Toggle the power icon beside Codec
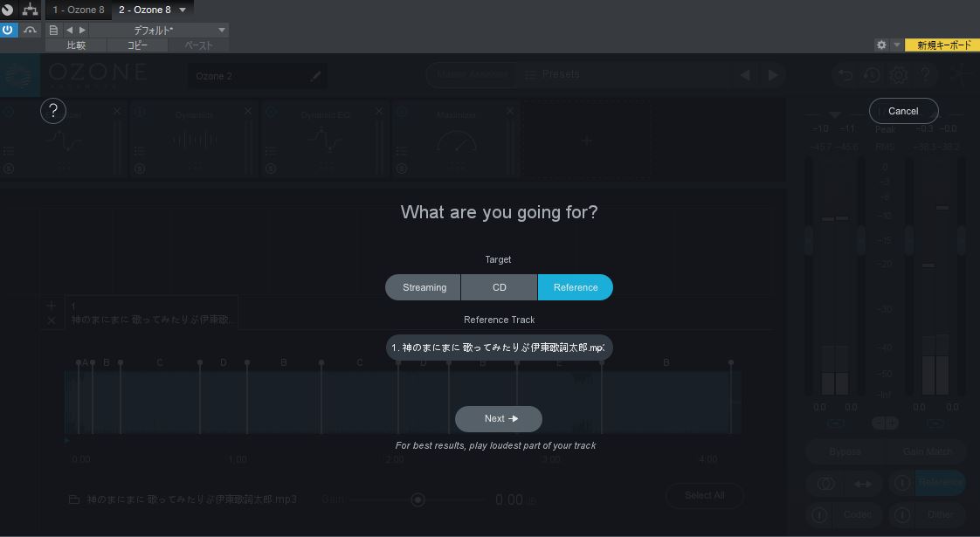This screenshot has width=980, height=537. pyautogui.click(x=819, y=514)
